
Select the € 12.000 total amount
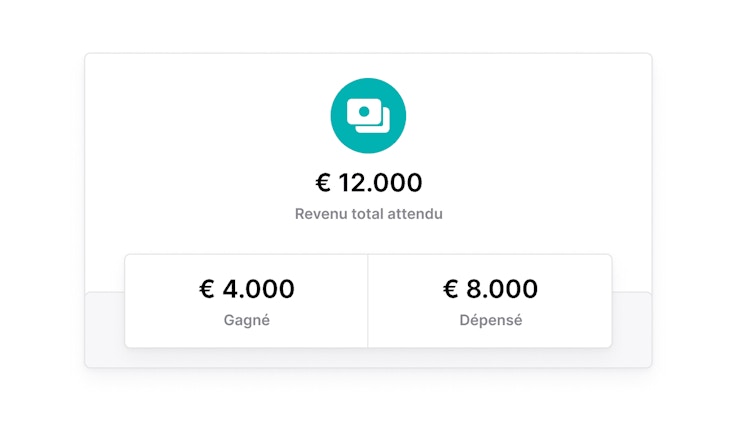point(368,183)
